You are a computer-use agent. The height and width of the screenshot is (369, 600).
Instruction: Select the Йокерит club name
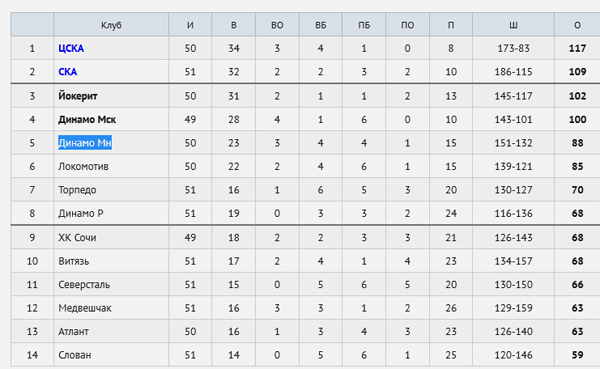point(78,96)
